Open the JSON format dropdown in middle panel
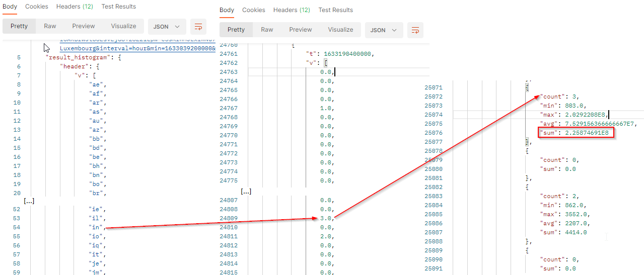 (x=384, y=30)
